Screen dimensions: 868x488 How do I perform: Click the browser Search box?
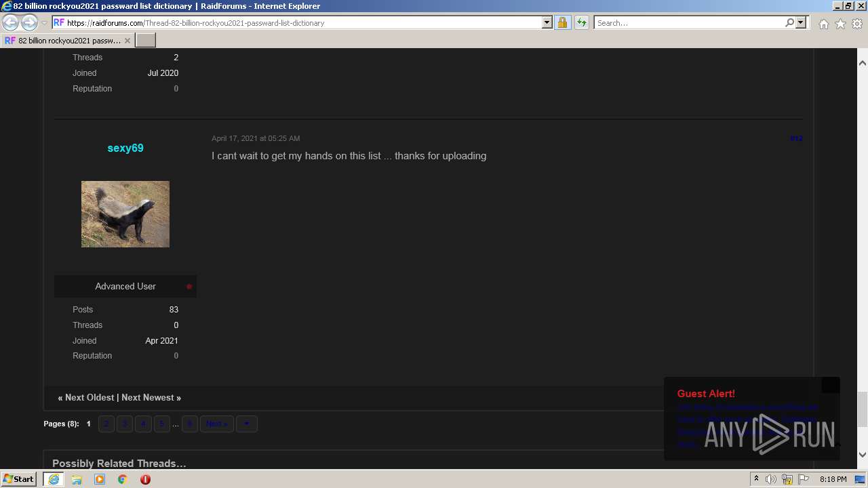coord(689,22)
